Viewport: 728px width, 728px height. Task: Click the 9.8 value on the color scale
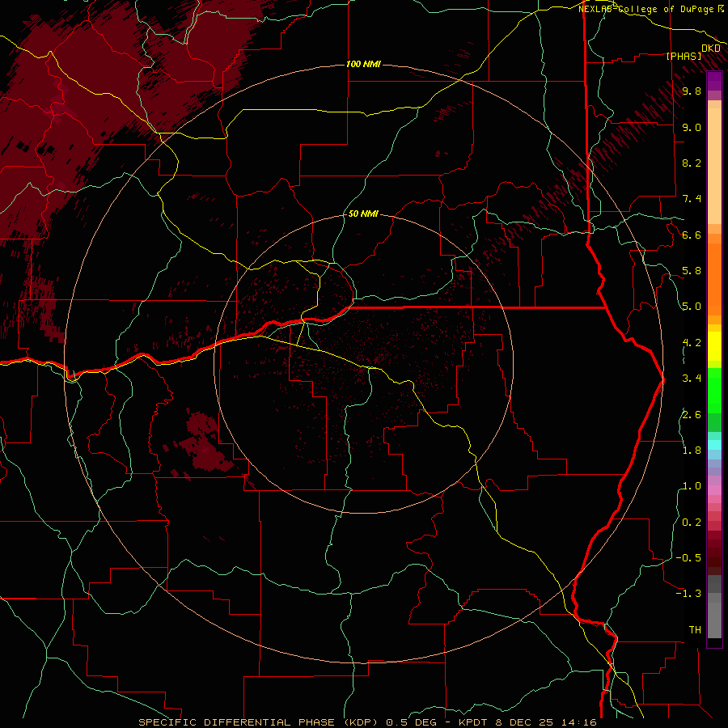pyautogui.click(x=692, y=91)
